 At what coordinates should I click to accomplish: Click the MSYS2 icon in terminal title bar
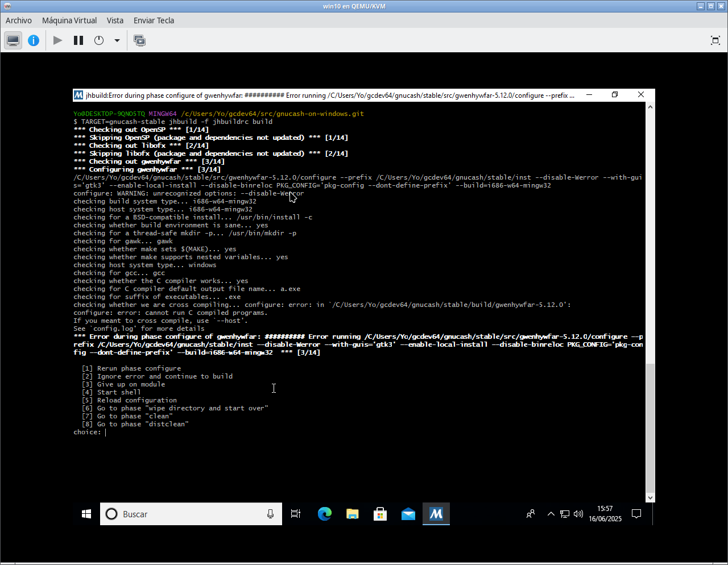(78, 95)
